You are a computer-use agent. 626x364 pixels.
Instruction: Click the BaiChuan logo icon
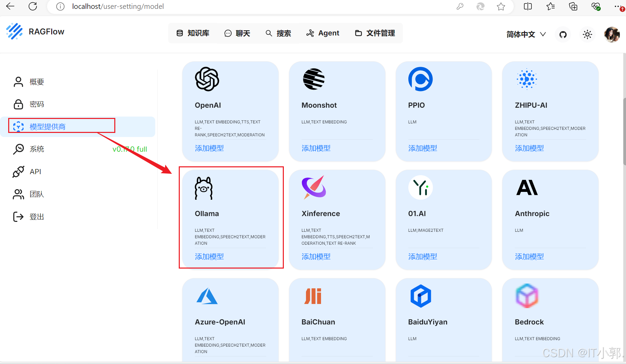(313, 296)
